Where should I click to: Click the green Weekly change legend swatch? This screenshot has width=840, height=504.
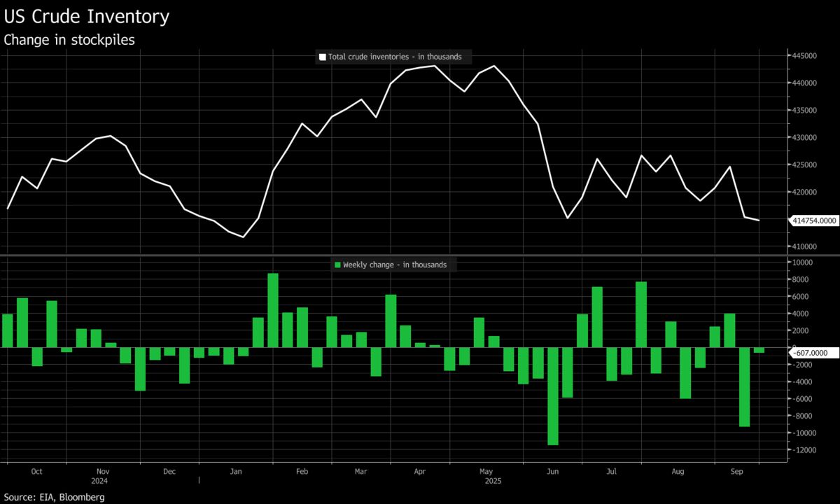(x=338, y=265)
